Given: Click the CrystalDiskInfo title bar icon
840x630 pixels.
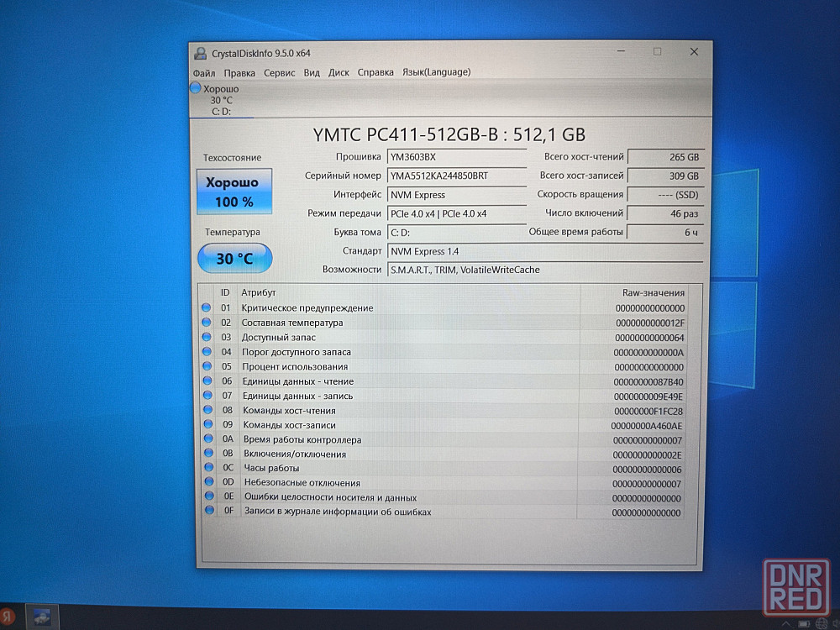Looking at the screenshot, I should [x=201, y=53].
